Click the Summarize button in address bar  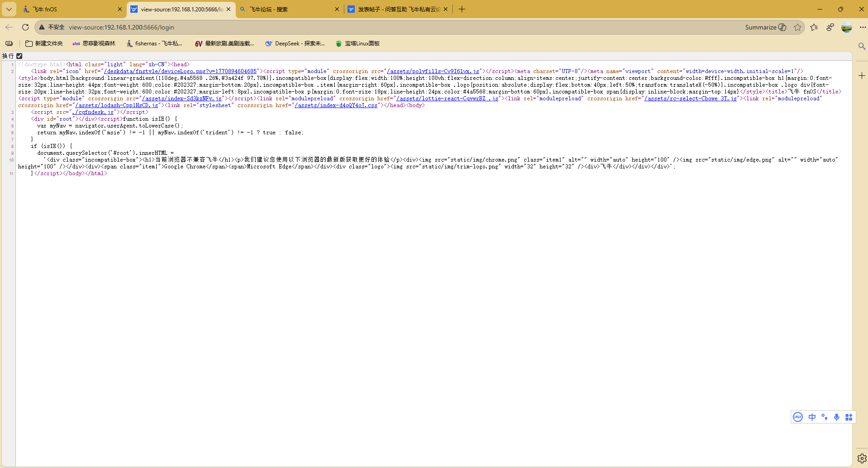coord(765,27)
